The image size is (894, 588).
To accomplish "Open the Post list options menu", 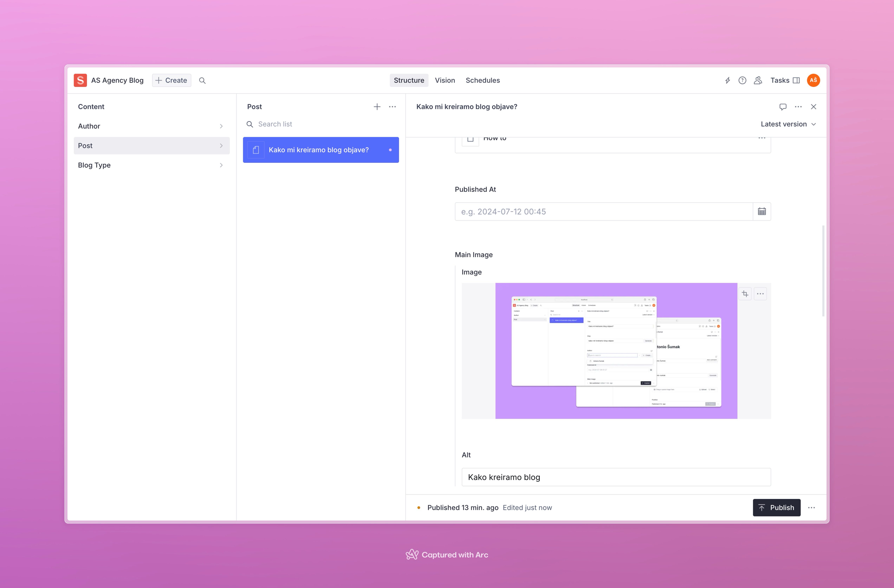I will [393, 107].
